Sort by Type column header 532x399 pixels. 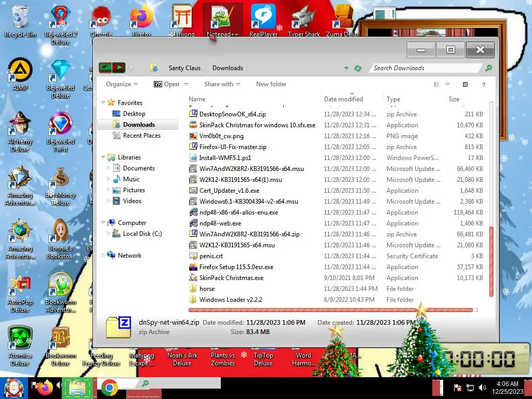(414, 99)
